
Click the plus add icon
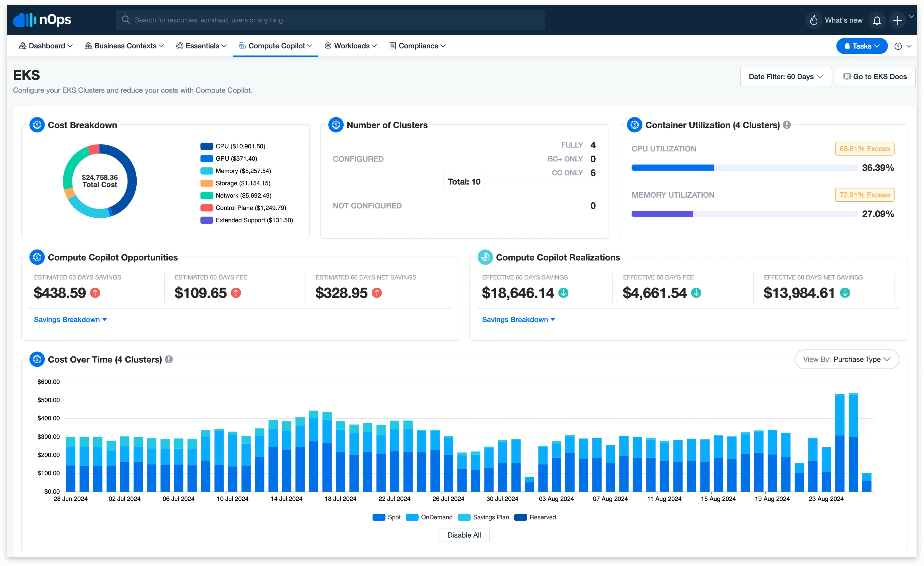pyautogui.click(x=897, y=20)
